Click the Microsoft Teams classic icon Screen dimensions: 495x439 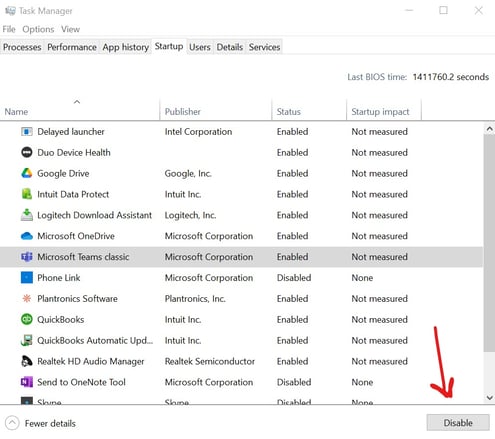tap(27, 257)
